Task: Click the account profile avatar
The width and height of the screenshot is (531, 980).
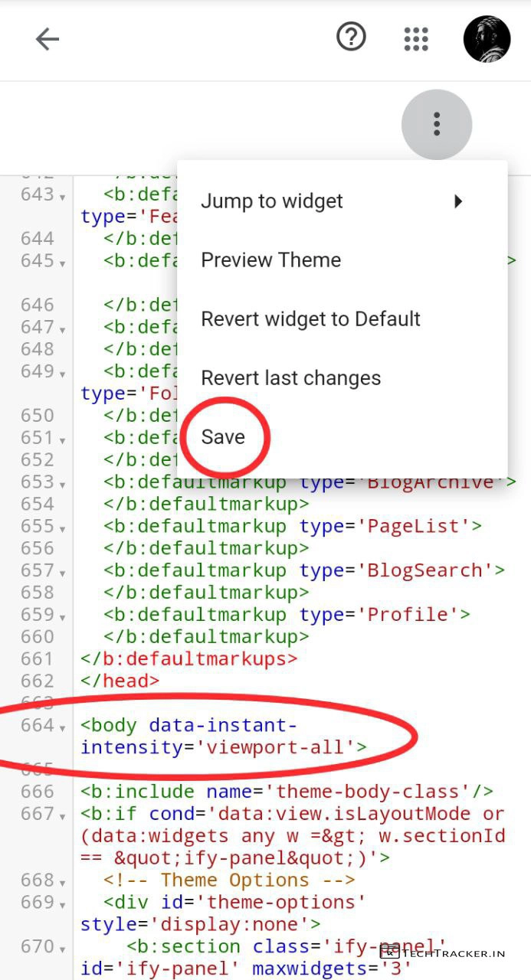Action: pyautogui.click(x=487, y=39)
